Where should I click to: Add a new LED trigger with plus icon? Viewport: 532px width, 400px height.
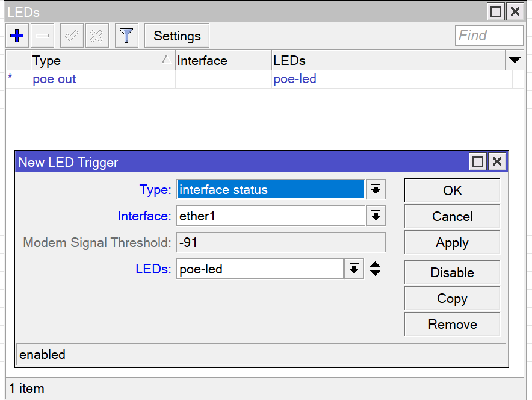tap(16, 35)
